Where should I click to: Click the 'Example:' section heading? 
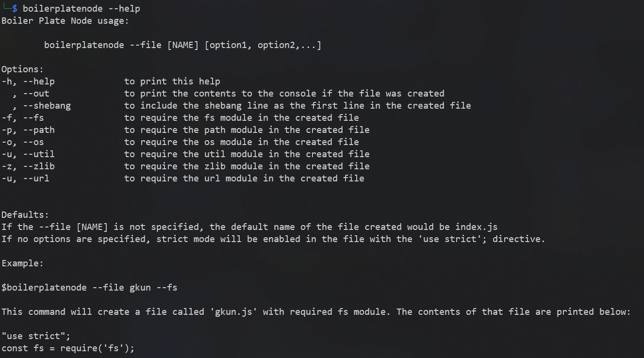click(x=22, y=263)
